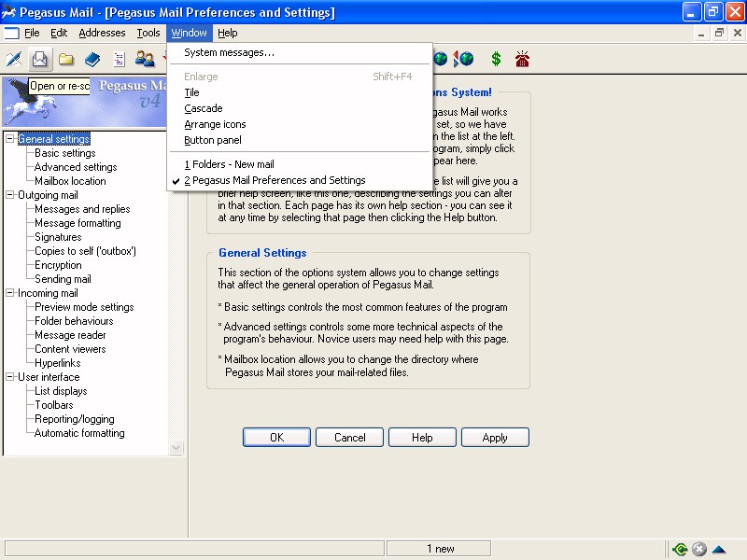Image resolution: width=747 pixels, height=560 pixels.
Task: Click the Help button beside Cancel
Action: coord(423,437)
